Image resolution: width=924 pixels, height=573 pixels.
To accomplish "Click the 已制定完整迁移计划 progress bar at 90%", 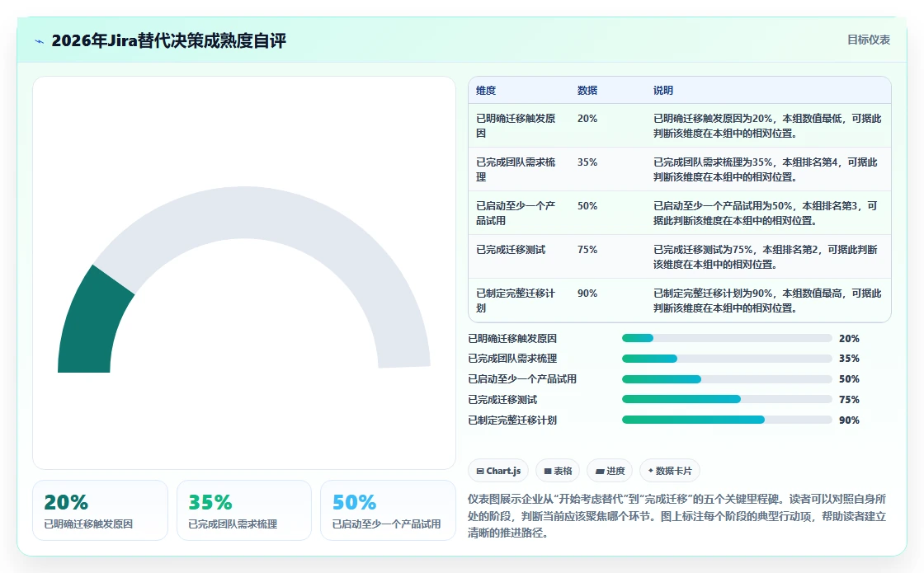I will (727, 420).
